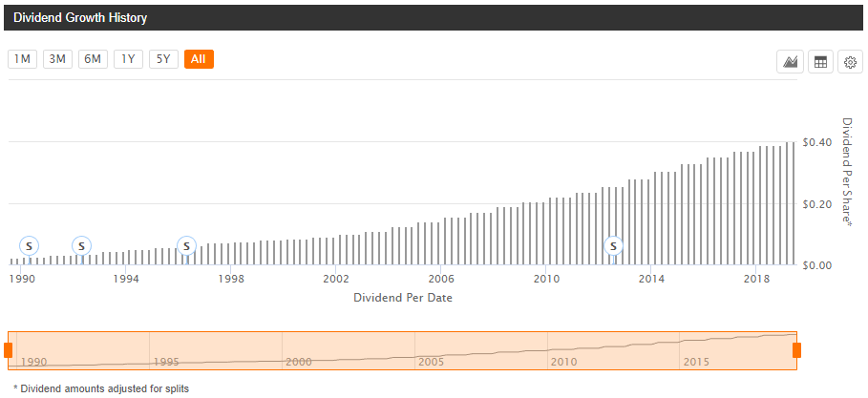The height and width of the screenshot is (398, 868).
Task: Click the left range slider handle
Action: (x=9, y=350)
